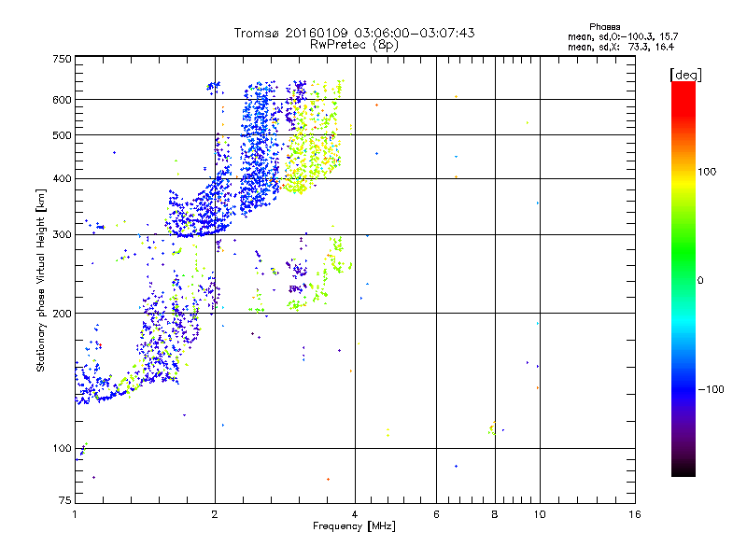Click the y-axis tick label '600'

(62, 100)
